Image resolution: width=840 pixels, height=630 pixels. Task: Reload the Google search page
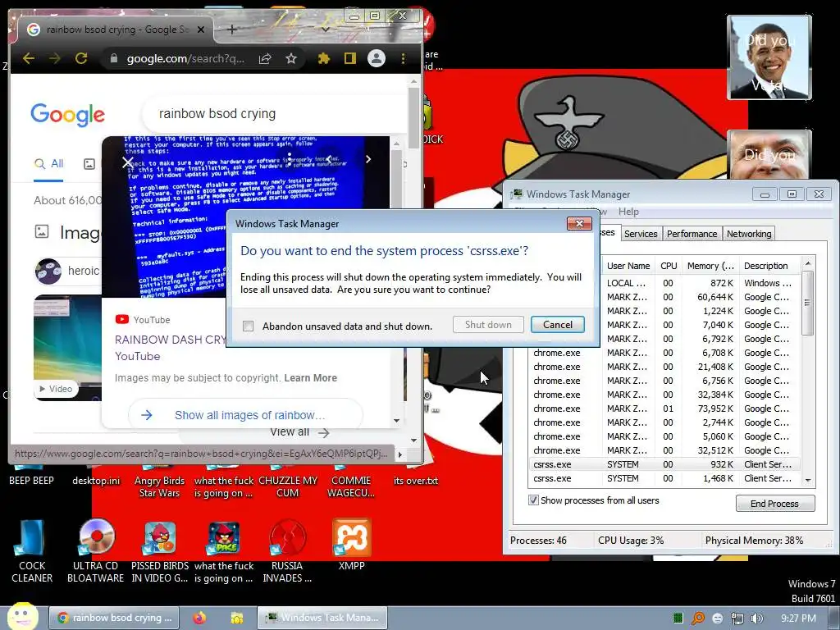(81, 58)
